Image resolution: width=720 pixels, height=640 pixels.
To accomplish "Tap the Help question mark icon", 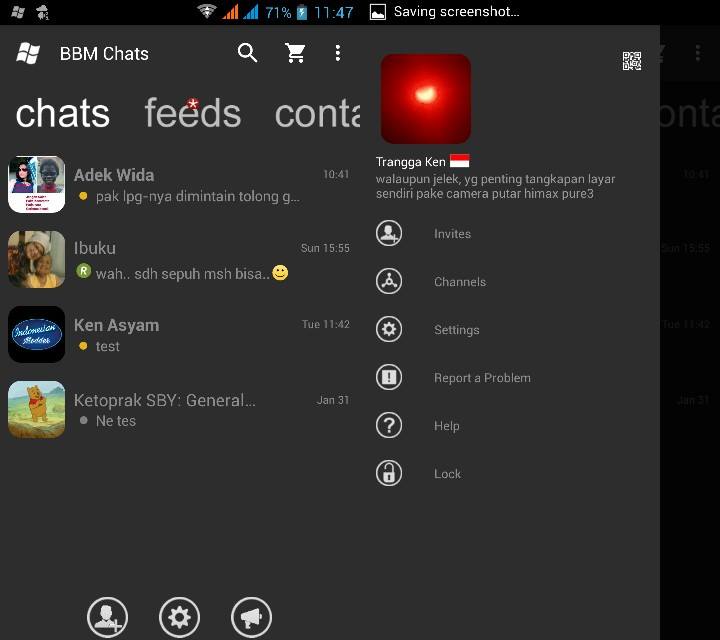I will tap(389, 425).
